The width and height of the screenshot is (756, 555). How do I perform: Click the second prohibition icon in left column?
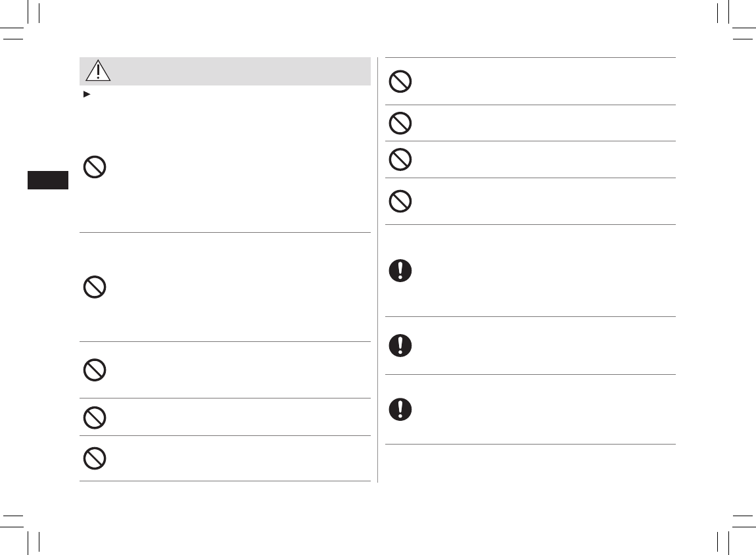point(96,287)
